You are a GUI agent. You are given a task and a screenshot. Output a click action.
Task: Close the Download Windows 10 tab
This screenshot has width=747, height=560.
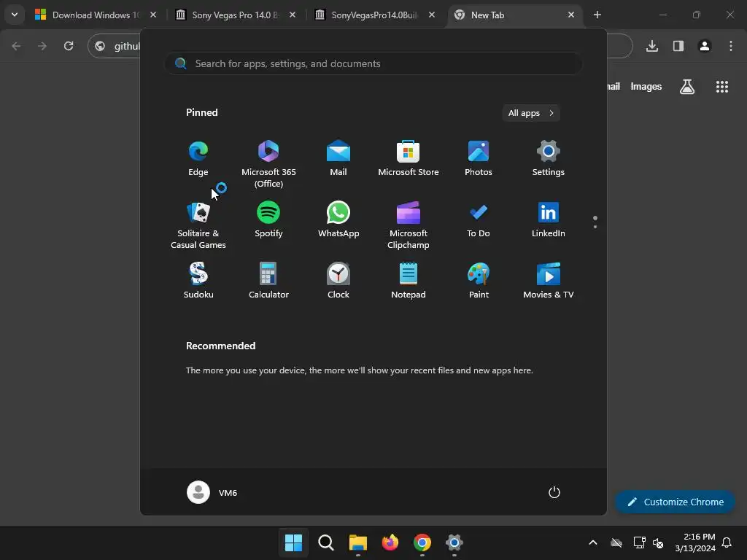153,15
